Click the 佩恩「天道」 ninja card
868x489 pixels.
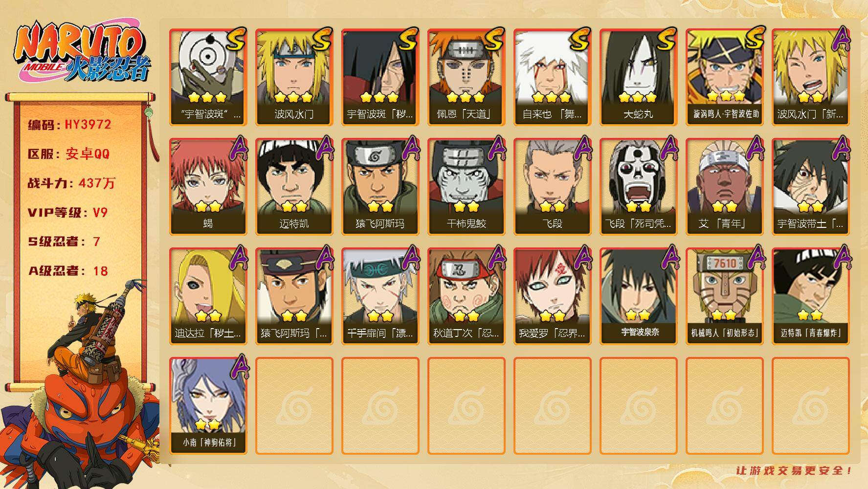tap(466, 77)
